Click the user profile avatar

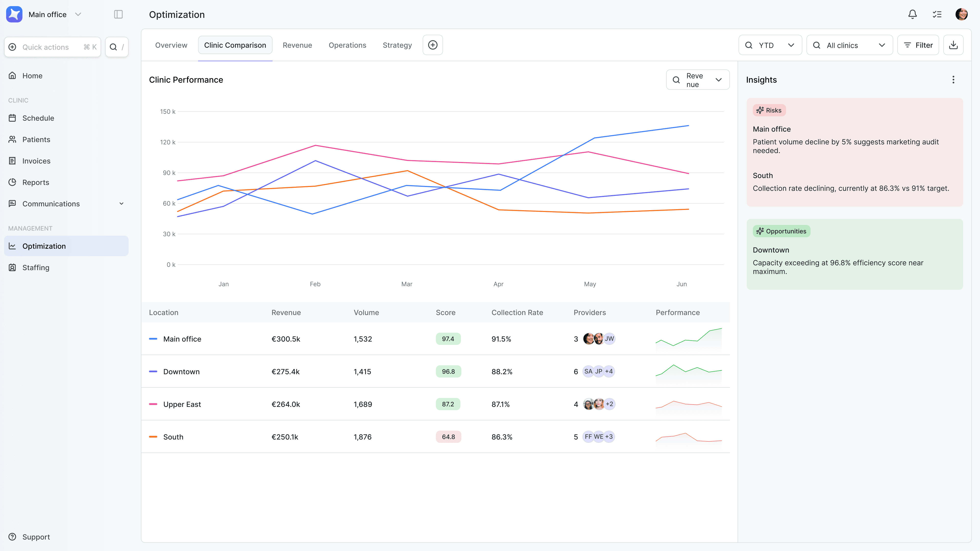961,15
